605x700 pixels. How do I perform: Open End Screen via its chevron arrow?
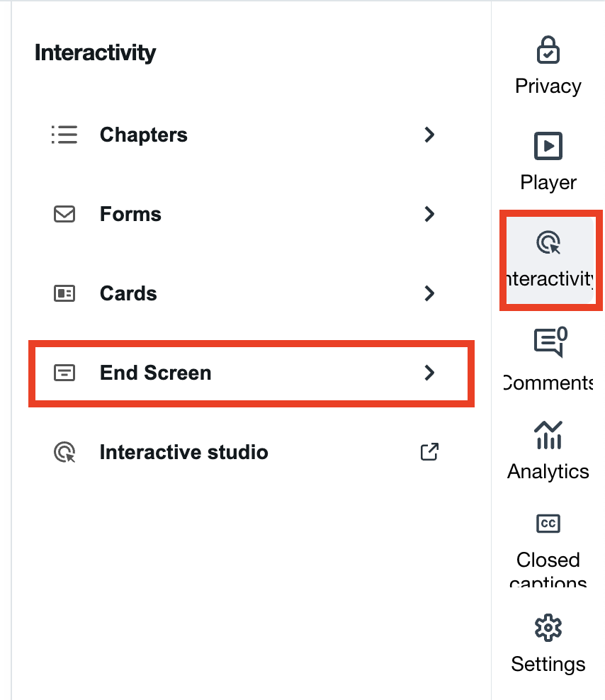(429, 373)
